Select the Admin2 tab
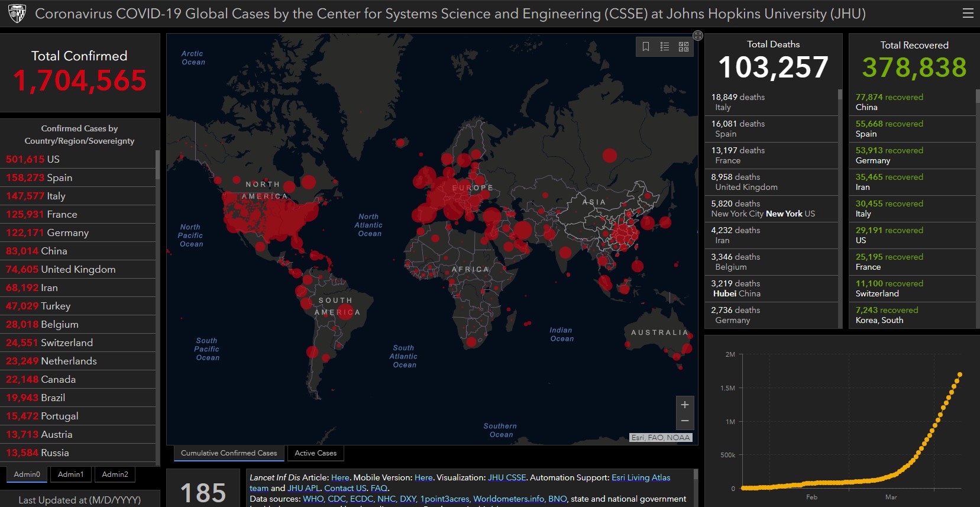 click(115, 474)
